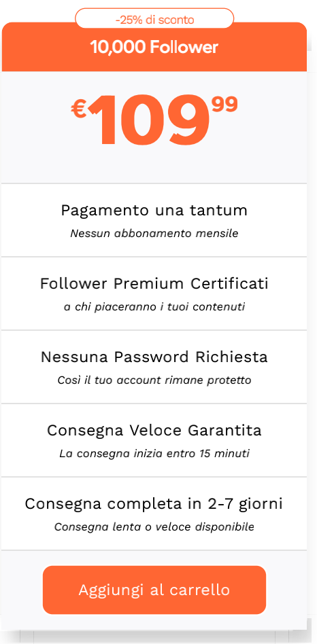
Task: Select Consegna Veloce Garantita heading
Action: point(154,431)
